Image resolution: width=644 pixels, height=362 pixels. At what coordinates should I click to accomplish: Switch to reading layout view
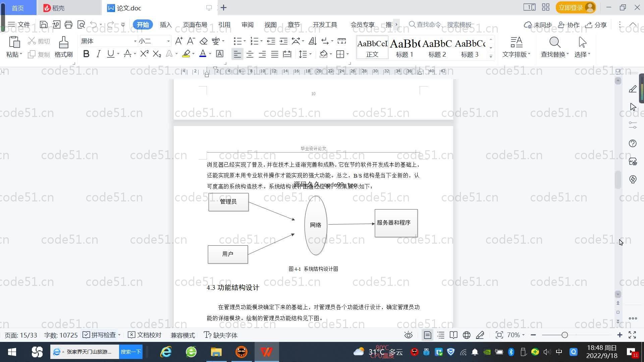[453, 335]
